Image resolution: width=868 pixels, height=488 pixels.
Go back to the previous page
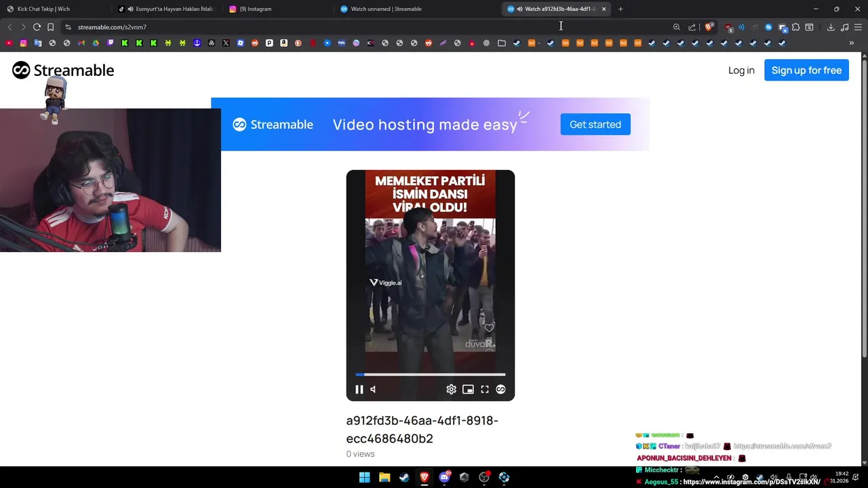[9, 27]
